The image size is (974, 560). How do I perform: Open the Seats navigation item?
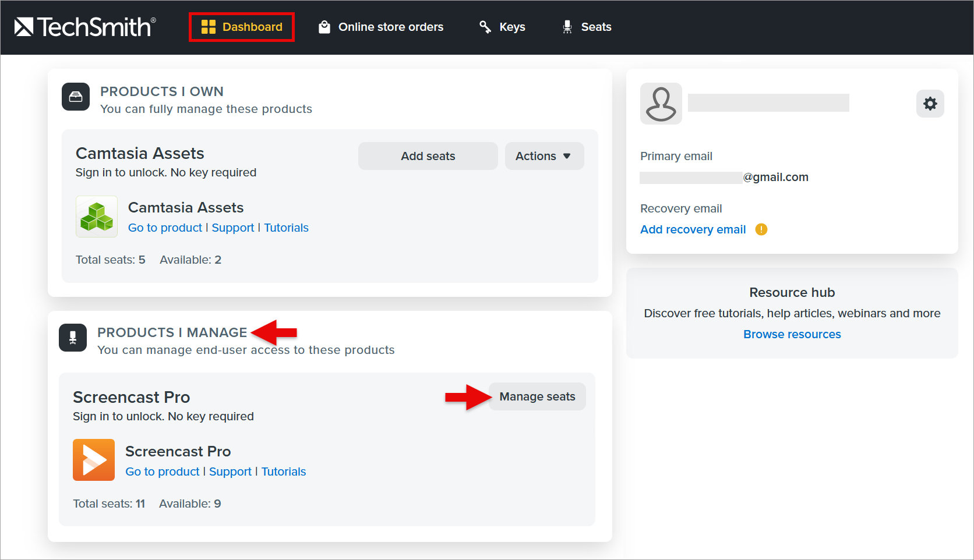(x=587, y=27)
